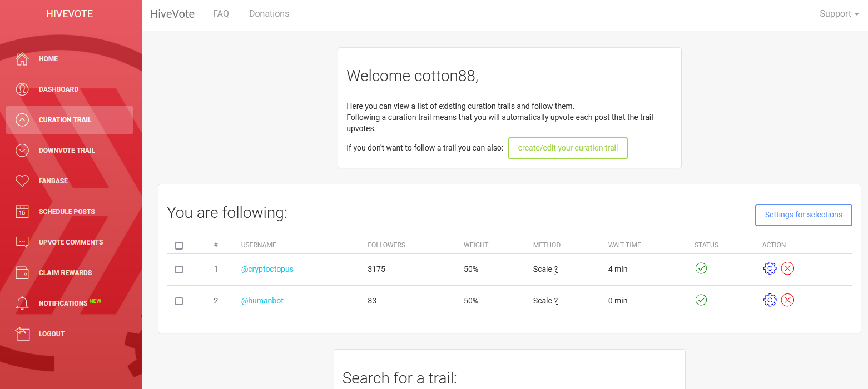Click green status checkmark for @cryptoctopus
This screenshot has width=868, height=389.
[x=701, y=268]
